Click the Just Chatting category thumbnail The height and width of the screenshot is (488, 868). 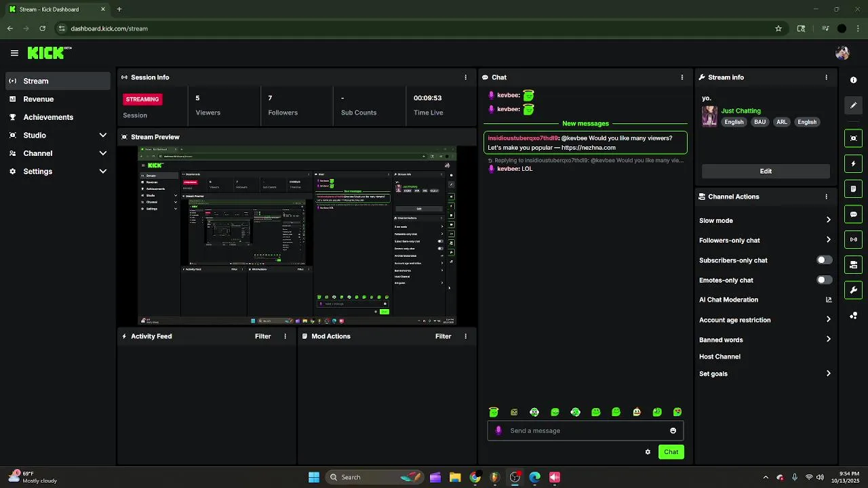[x=709, y=116]
